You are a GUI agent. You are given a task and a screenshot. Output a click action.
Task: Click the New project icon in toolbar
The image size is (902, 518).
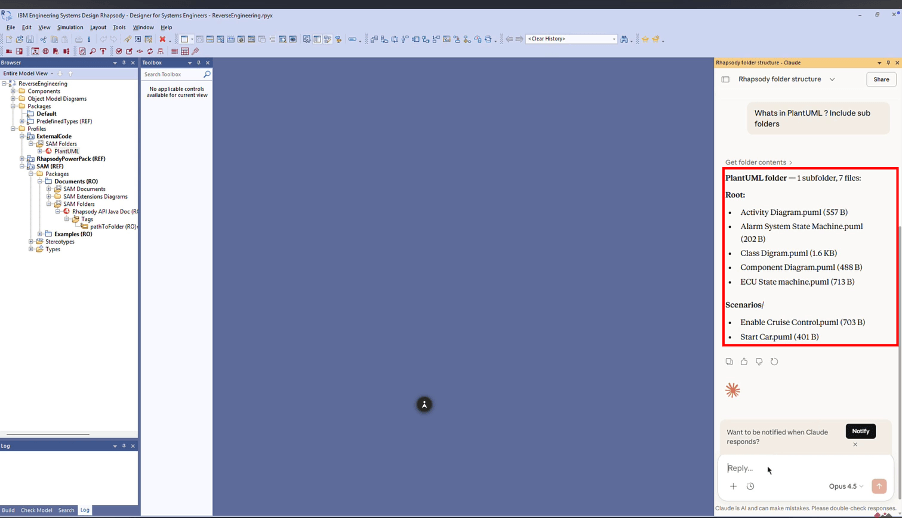tap(9, 39)
